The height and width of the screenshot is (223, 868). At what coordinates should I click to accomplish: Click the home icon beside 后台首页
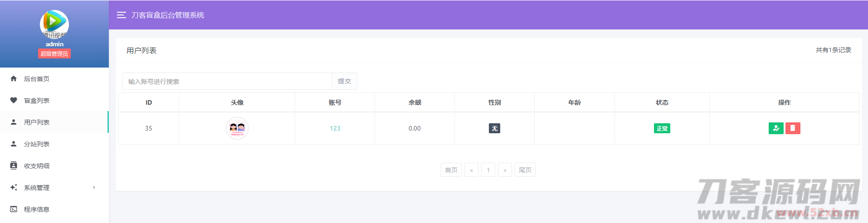coord(14,78)
